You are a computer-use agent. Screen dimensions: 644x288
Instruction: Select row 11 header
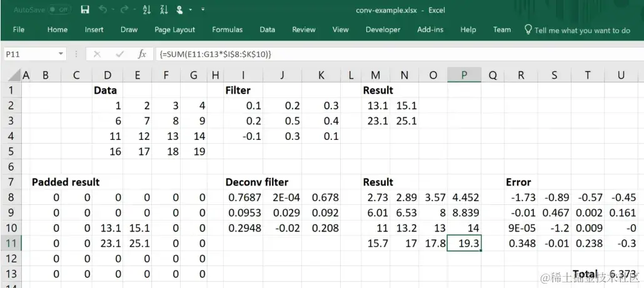pyautogui.click(x=11, y=243)
